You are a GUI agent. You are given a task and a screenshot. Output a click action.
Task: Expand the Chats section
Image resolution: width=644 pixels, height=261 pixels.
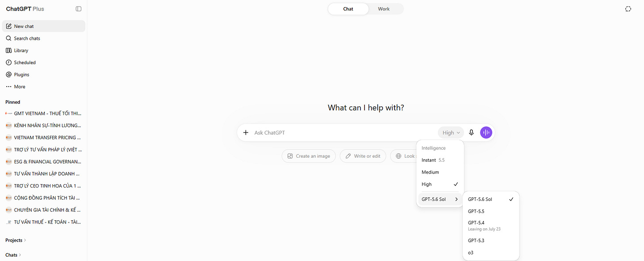[x=13, y=255]
